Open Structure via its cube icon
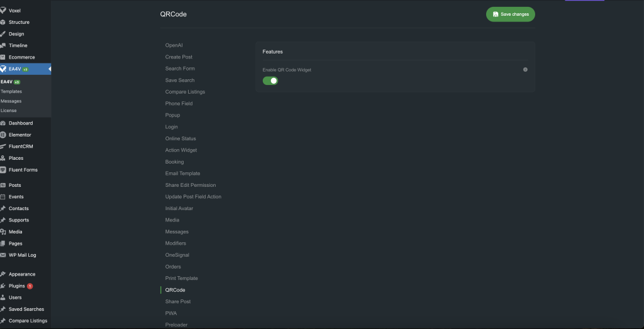The height and width of the screenshot is (329, 644). (3, 22)
